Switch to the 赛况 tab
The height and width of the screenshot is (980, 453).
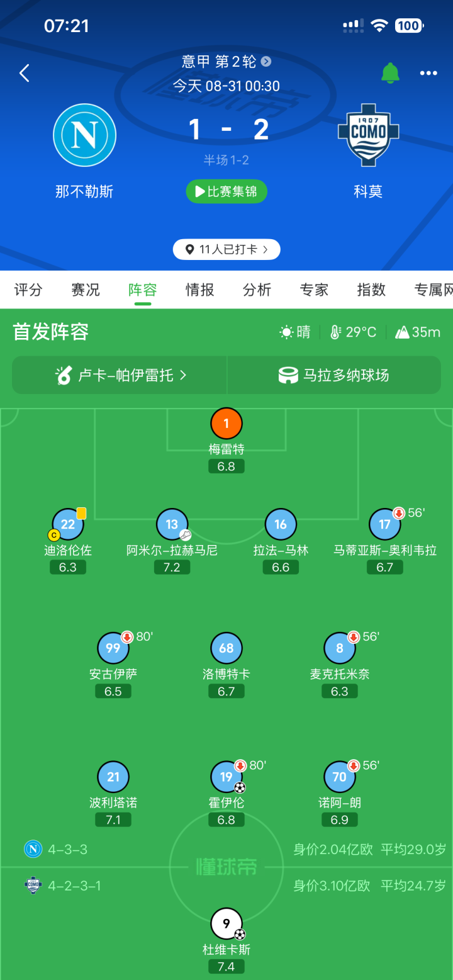click(x=86, y=290)
